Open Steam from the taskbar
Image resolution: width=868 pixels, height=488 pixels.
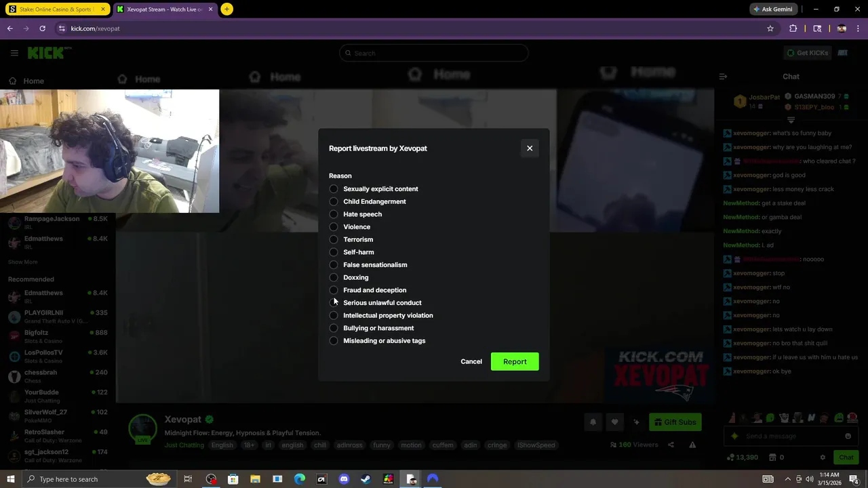366,479
